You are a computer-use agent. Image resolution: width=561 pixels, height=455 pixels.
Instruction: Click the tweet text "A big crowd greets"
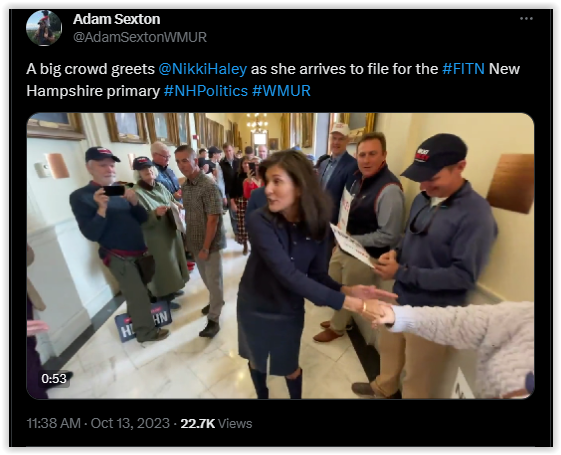(x=90, y=69)
